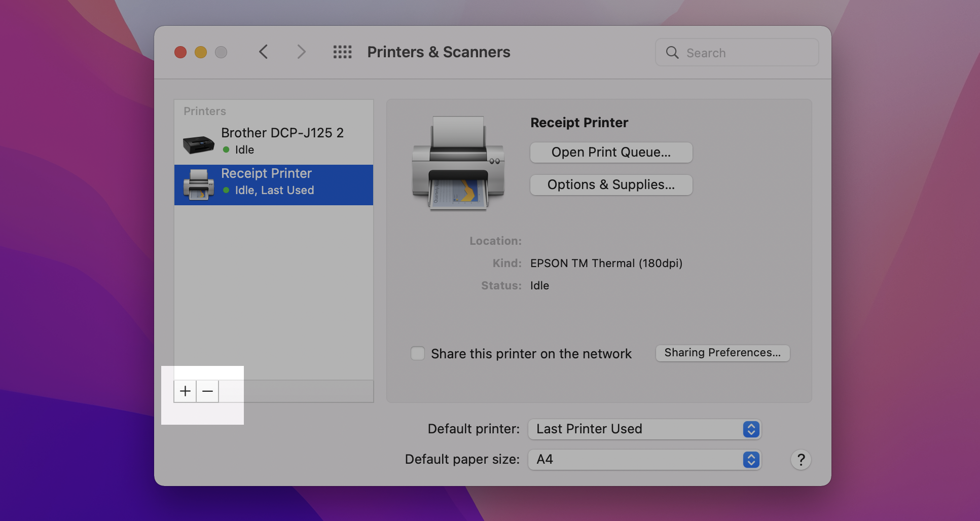Screen dimensions: 980x521
Task: Open Show All preferences grid icon
Action: coord(342,52)
